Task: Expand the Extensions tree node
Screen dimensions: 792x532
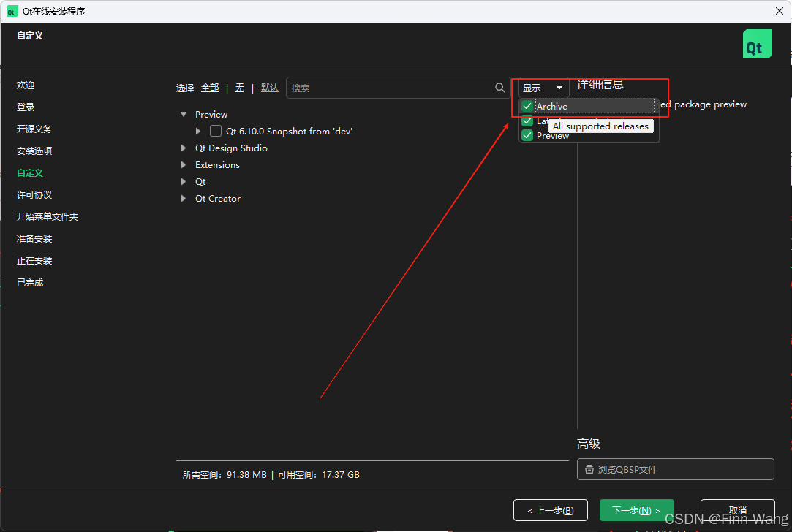Action: click(184, 165)
